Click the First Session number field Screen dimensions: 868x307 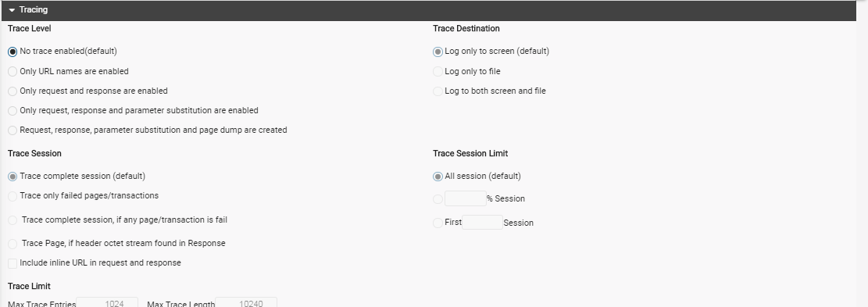pos(482,223)
